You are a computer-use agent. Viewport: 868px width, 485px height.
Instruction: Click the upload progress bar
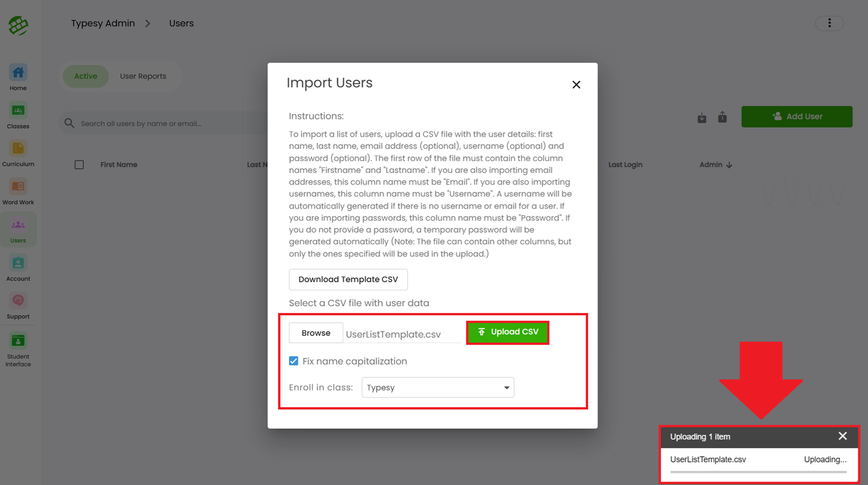click(758, 472)
